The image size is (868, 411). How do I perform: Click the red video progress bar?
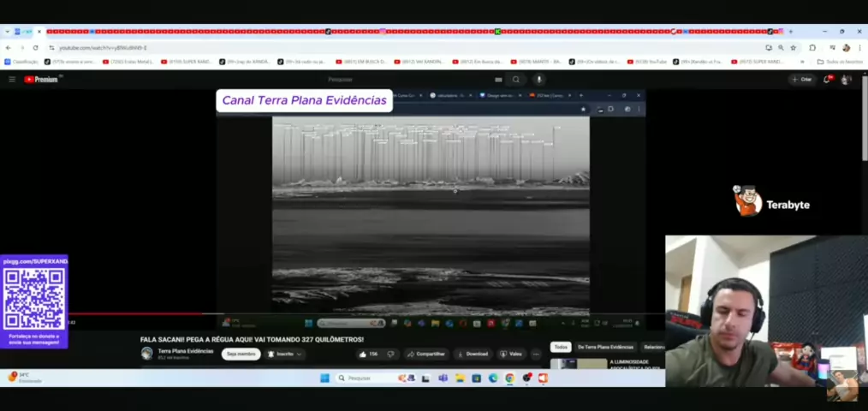137,313
